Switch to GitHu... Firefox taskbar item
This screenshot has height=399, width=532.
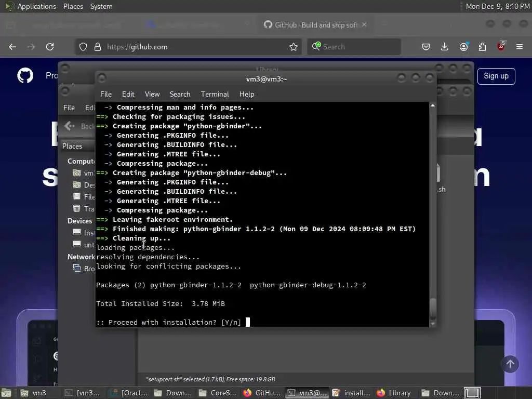point(262,393)
